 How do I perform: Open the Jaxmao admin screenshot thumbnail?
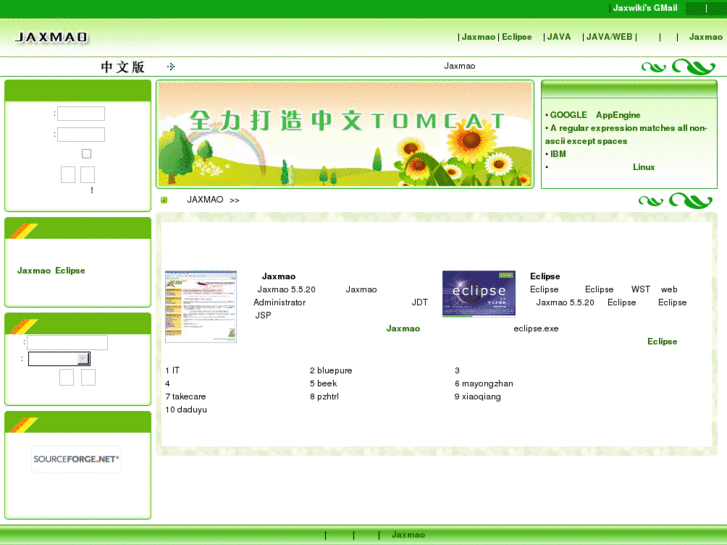201,307
